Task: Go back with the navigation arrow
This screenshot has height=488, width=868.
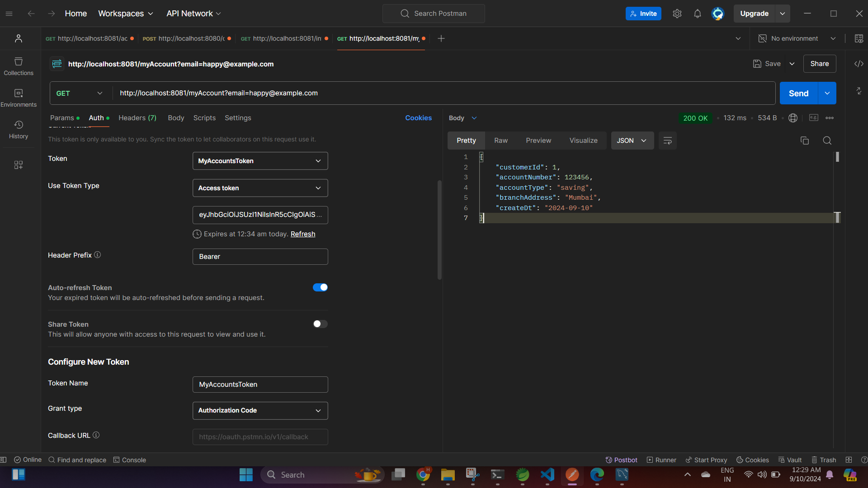Action: pyautogui.click(x=31, y=14)
